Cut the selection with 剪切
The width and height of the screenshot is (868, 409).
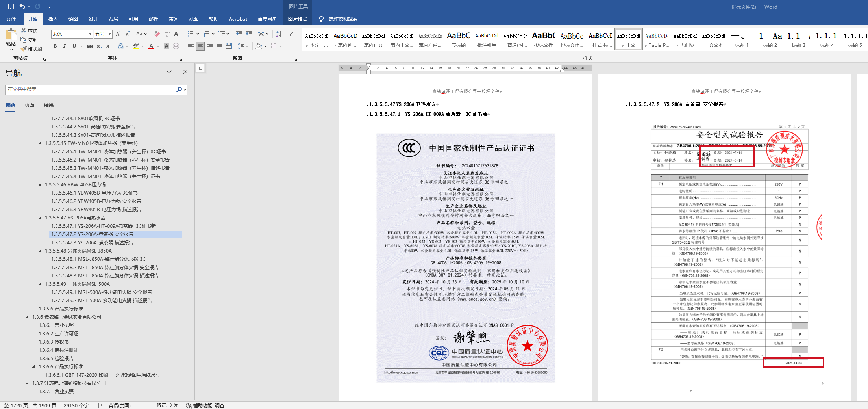click(30, 31)
